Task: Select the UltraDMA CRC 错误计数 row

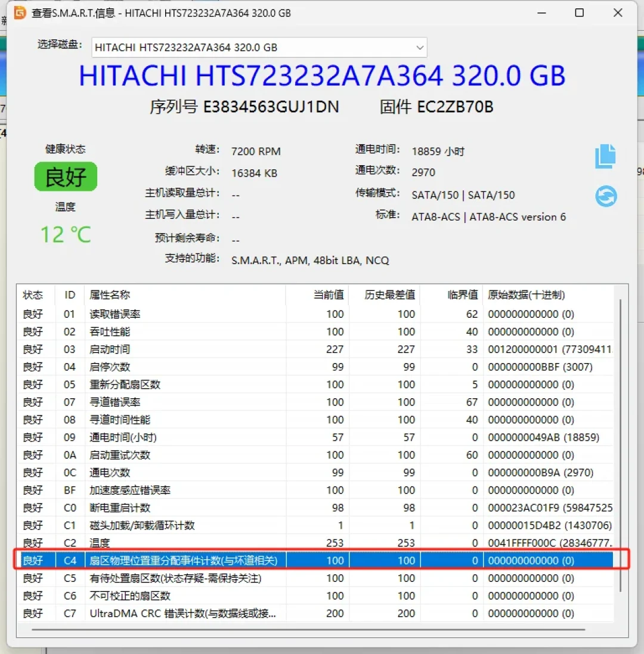Action: [315, 613]
